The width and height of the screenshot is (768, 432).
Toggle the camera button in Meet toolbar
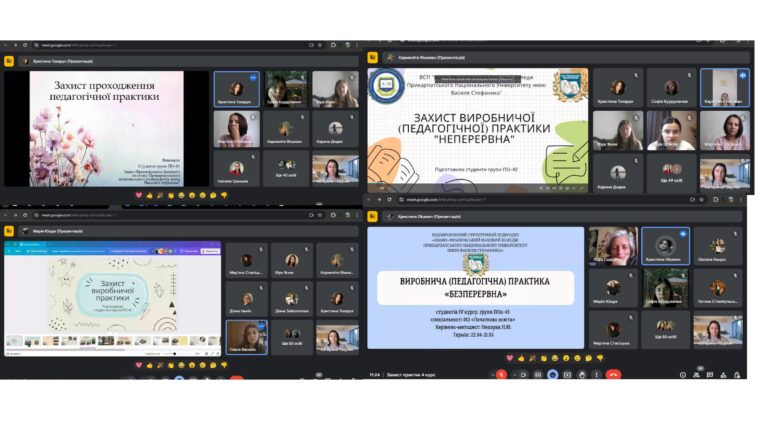pyautogui.click(x=524, y=375)
